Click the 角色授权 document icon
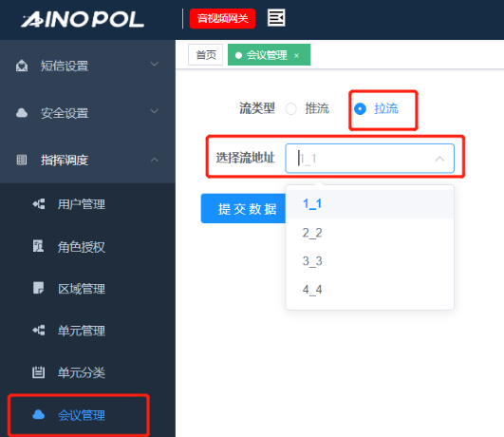Screen dimensions: 504x437 coord(38,246)
